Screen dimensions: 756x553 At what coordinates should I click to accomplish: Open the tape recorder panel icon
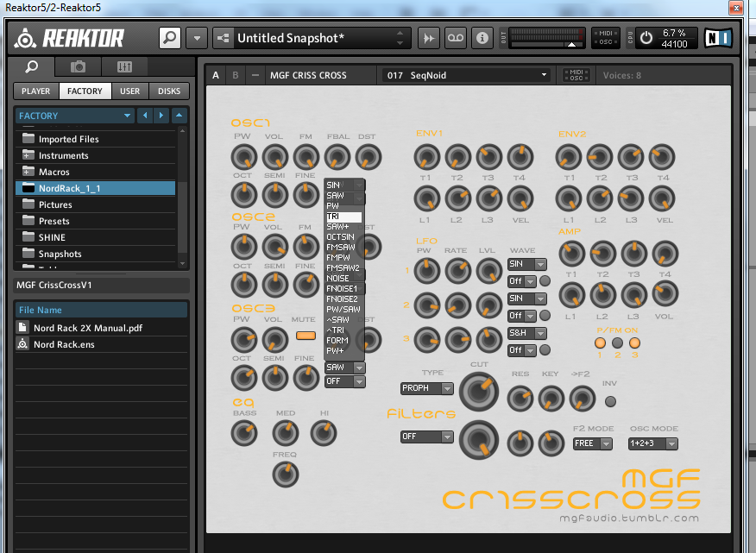[x=456, y=38]
